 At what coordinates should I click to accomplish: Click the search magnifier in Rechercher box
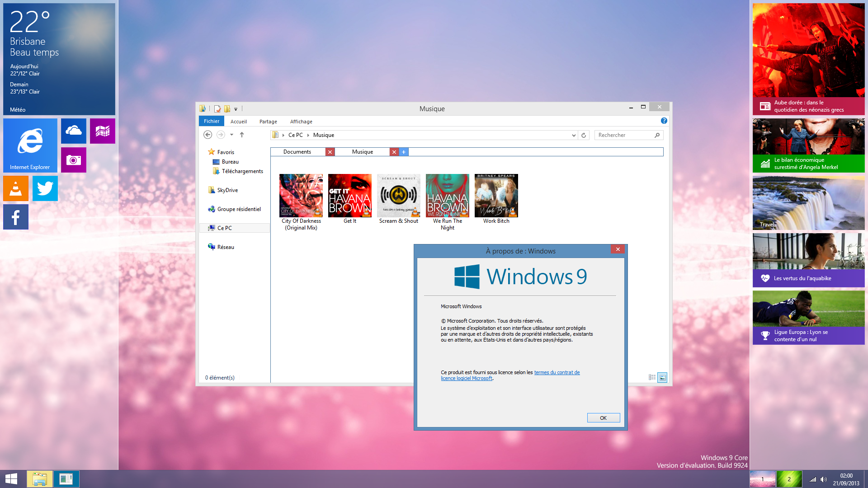click(658, 135)
